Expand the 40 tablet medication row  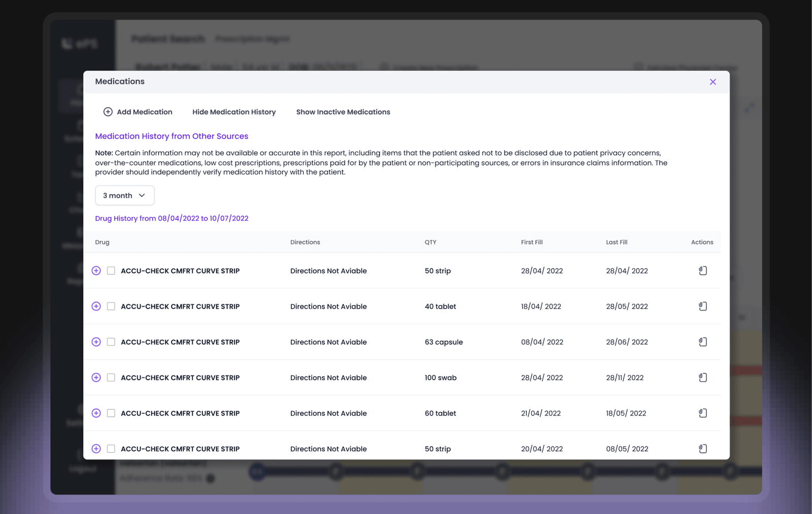[x=96, y=306]
